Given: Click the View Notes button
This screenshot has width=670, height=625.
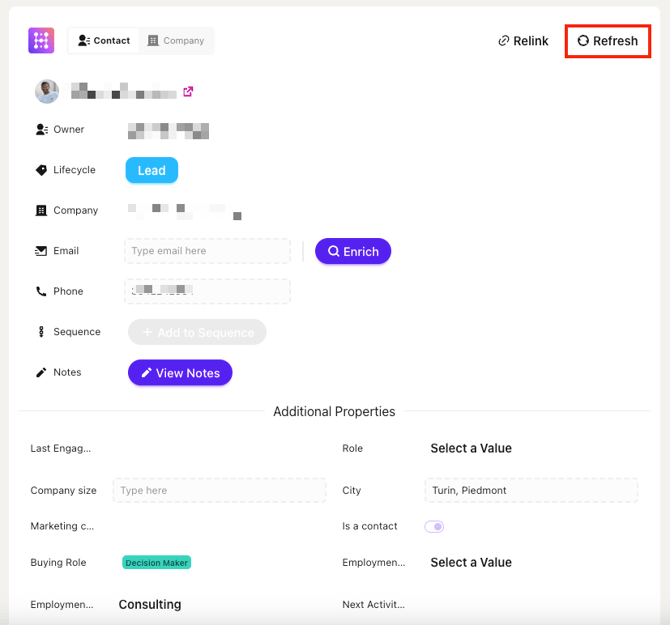Looking at the screenshot, I should tap(180, 373).
